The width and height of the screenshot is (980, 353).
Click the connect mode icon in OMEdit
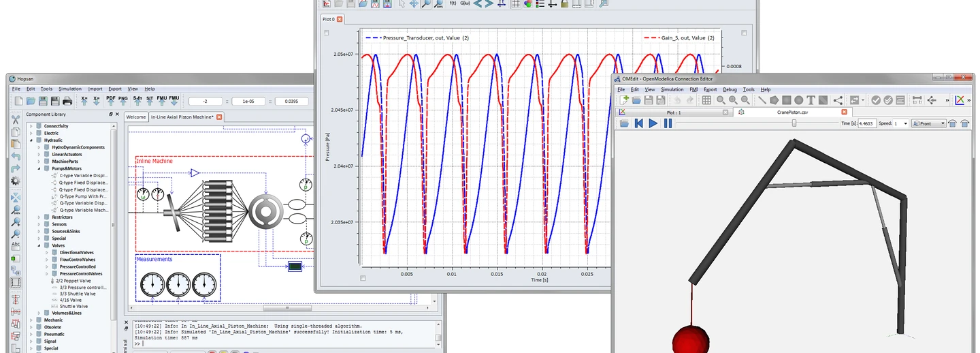tap(838, 100)
